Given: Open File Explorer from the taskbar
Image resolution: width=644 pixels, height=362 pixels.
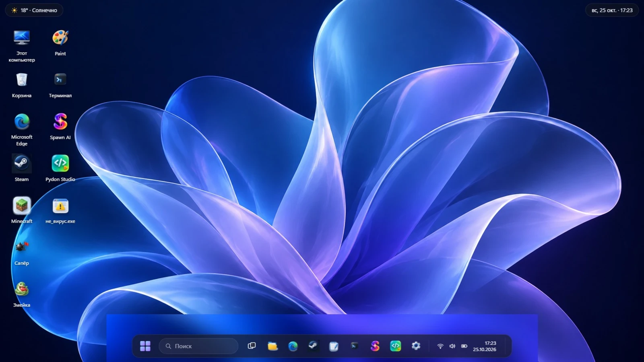Looking at the screenshot, I should (x=272, y=346).
